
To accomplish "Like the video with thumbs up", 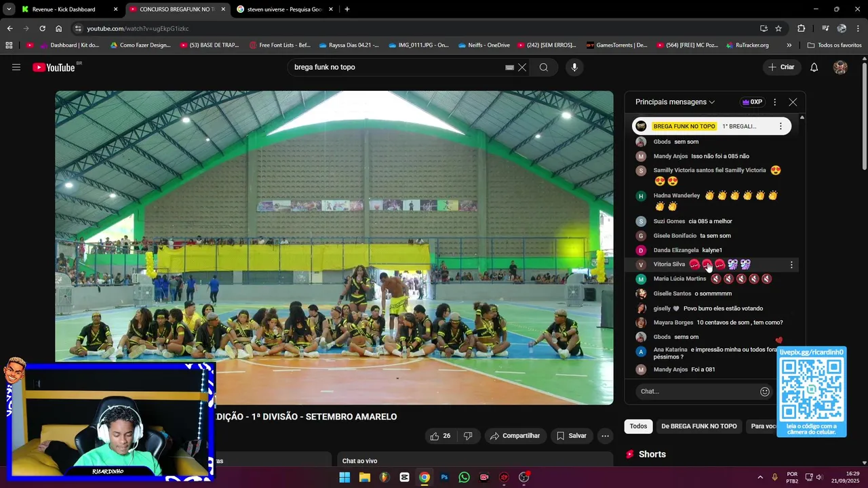I will point(441,436).
